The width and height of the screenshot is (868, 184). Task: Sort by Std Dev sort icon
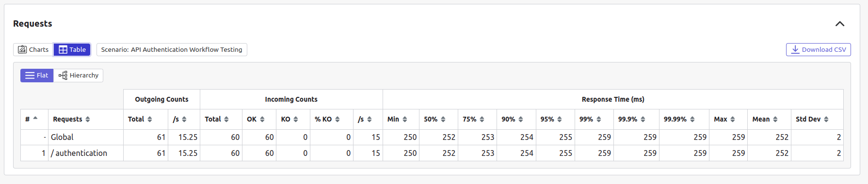coord(826,119)
